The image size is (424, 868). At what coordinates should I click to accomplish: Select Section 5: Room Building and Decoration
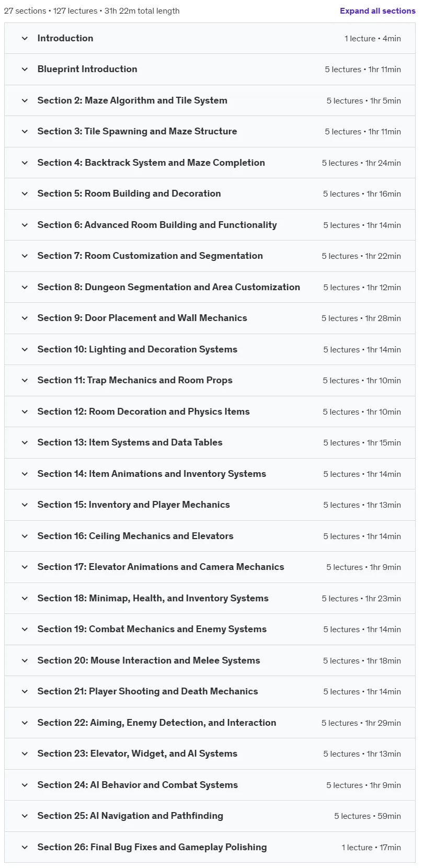pos(129,193)
